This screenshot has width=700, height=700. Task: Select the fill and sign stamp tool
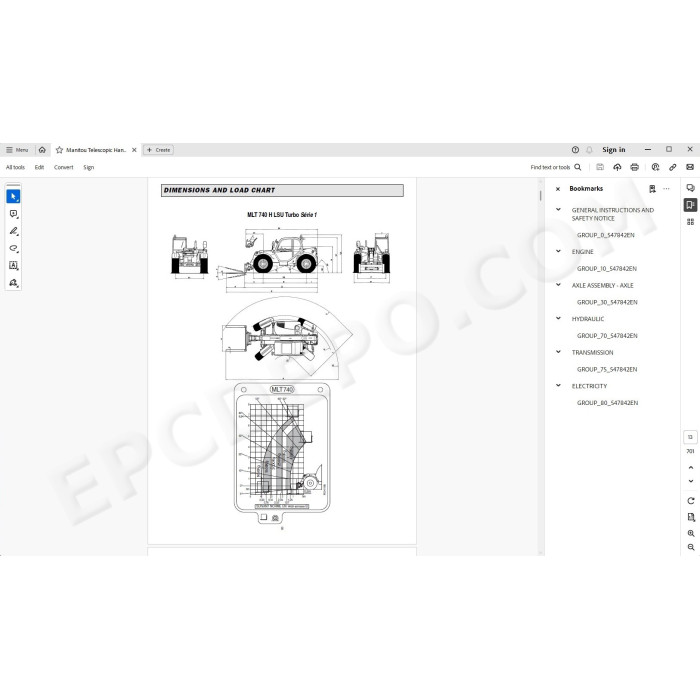pos(13,283)
